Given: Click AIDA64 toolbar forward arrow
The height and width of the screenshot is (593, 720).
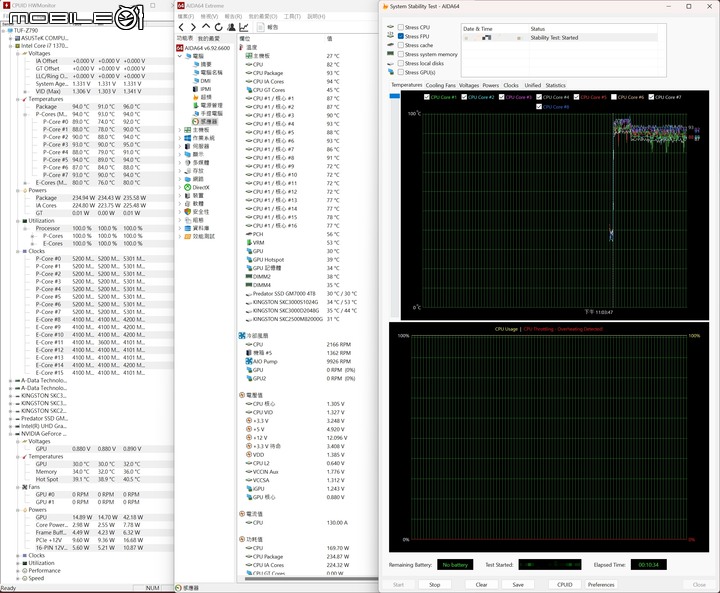Looking at the screenshot, I should click(x=193, y=27).
